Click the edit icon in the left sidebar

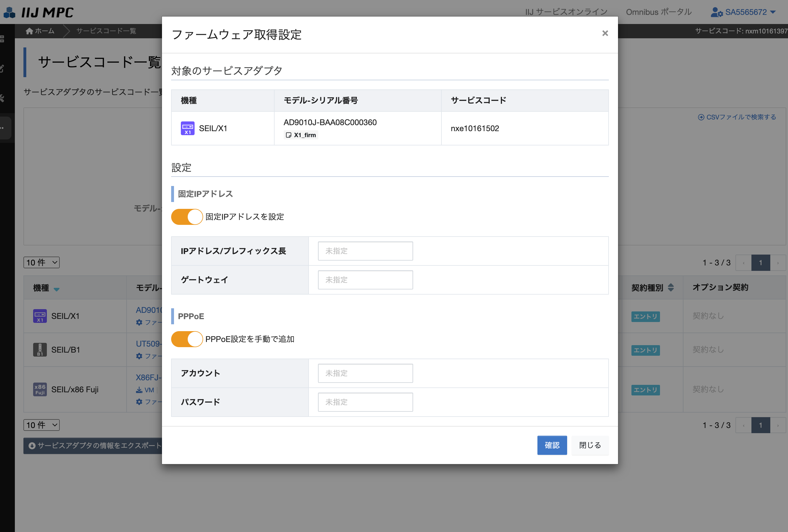[2, 69]
